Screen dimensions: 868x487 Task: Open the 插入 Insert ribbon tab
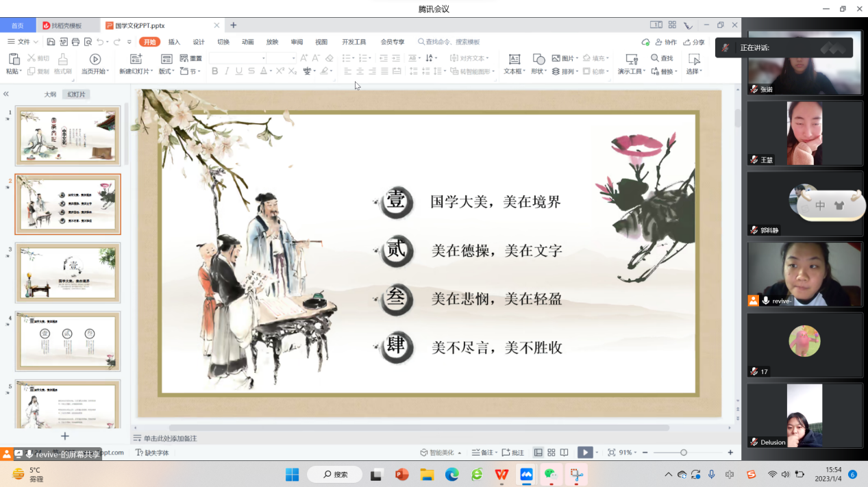[x=174, y=42]
